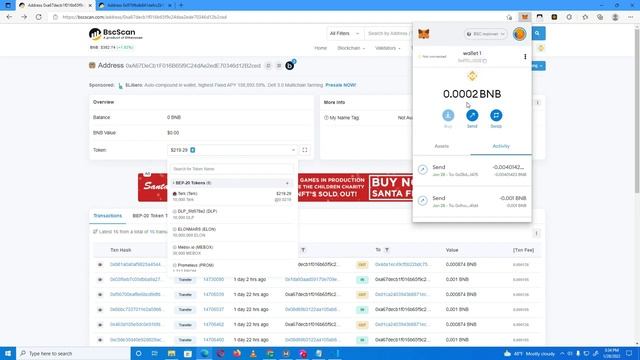View details eye icon for block 14706462 row
640x360 pixels.
click(x=100, y=325)
